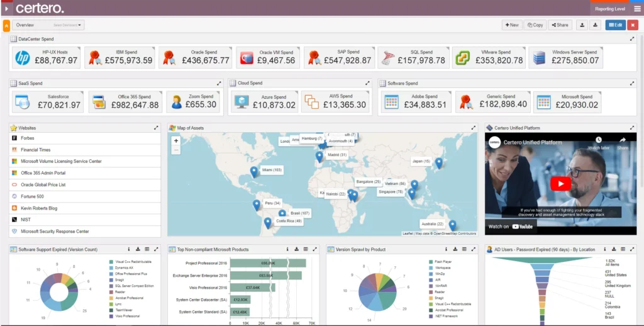Click the blue Edit button
The width and height of the screenshot is (644, 326).
(615, 25)
